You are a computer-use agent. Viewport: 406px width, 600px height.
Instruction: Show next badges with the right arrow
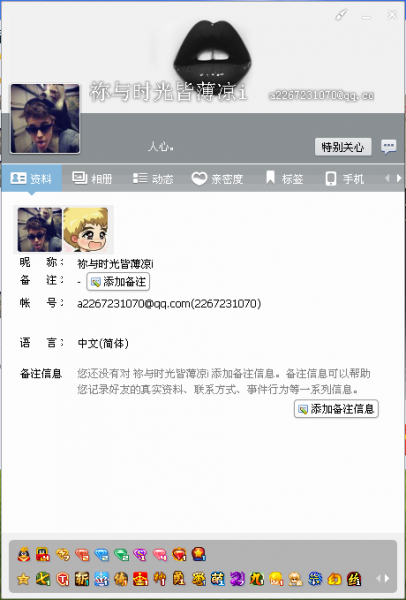coord(387,579)
